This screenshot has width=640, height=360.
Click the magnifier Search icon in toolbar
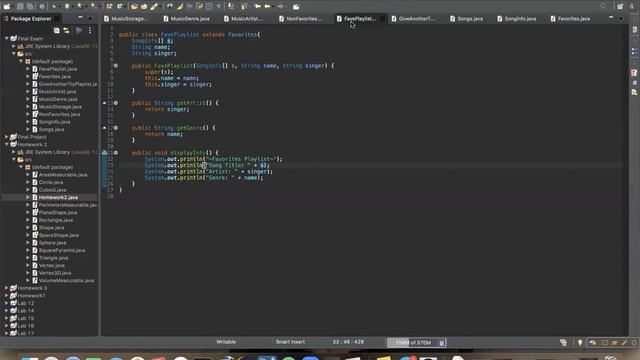tap(603, 6)
